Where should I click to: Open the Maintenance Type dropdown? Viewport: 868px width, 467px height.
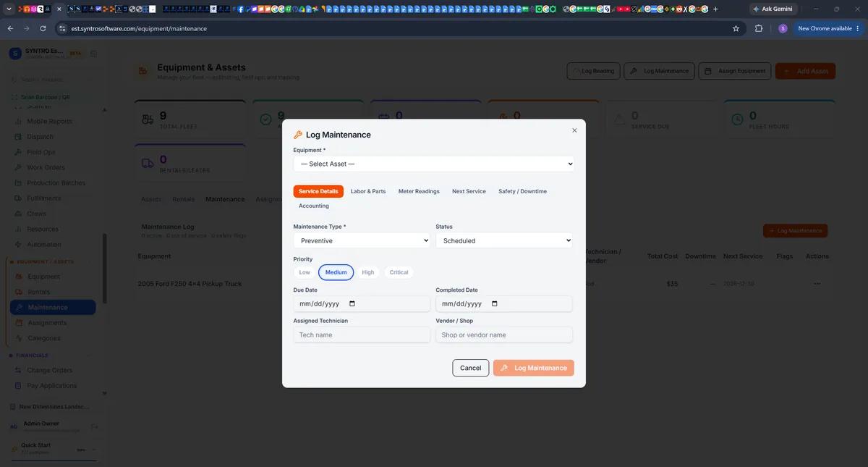362,240
